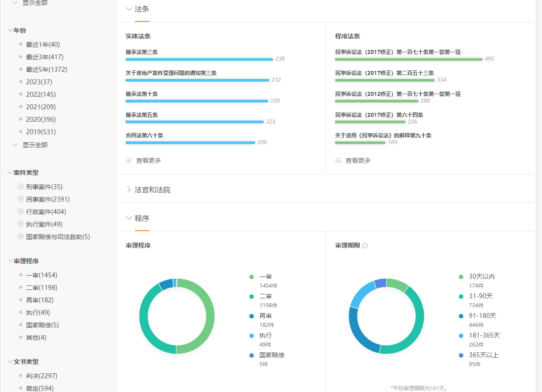Collapse the 文书类型 filter group

[x=10, y=362]
